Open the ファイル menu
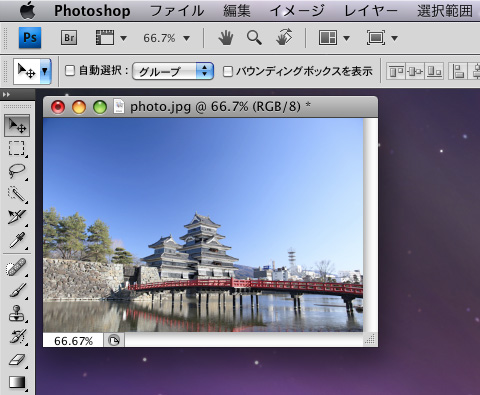Image resolution: width=480 pixels, height=395 pixels. [x=177, y=11]
